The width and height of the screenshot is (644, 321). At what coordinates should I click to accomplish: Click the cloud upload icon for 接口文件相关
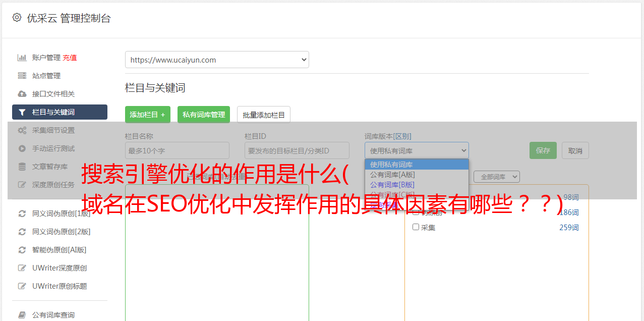tap(22, 94)
